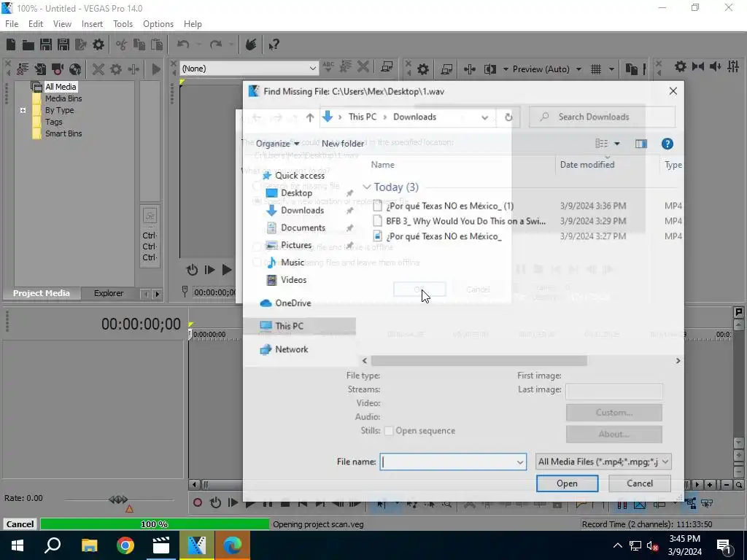
Task: Open the view options dropdown arrow
Action: pos(616,144)
